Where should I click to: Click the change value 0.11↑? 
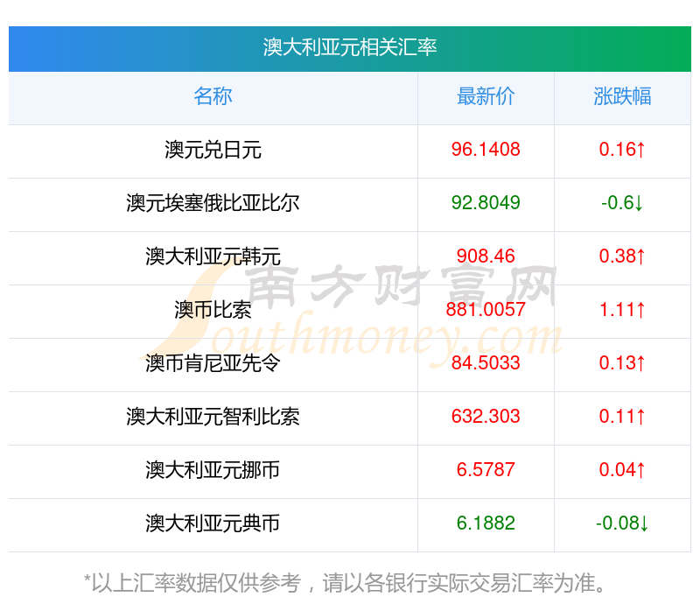[622, 417]
